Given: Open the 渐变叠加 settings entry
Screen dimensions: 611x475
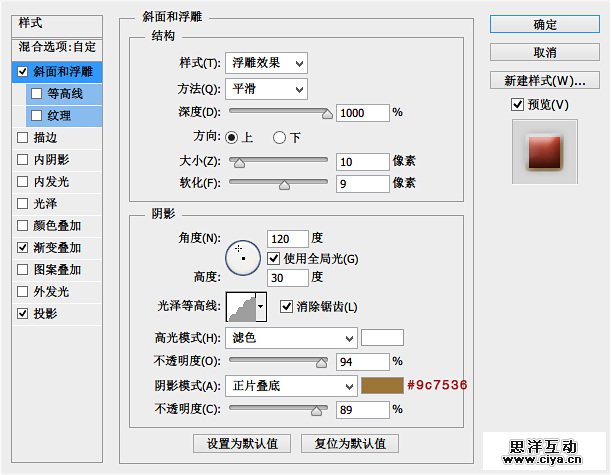Looking at the screenshot, I should coord(57,247).
